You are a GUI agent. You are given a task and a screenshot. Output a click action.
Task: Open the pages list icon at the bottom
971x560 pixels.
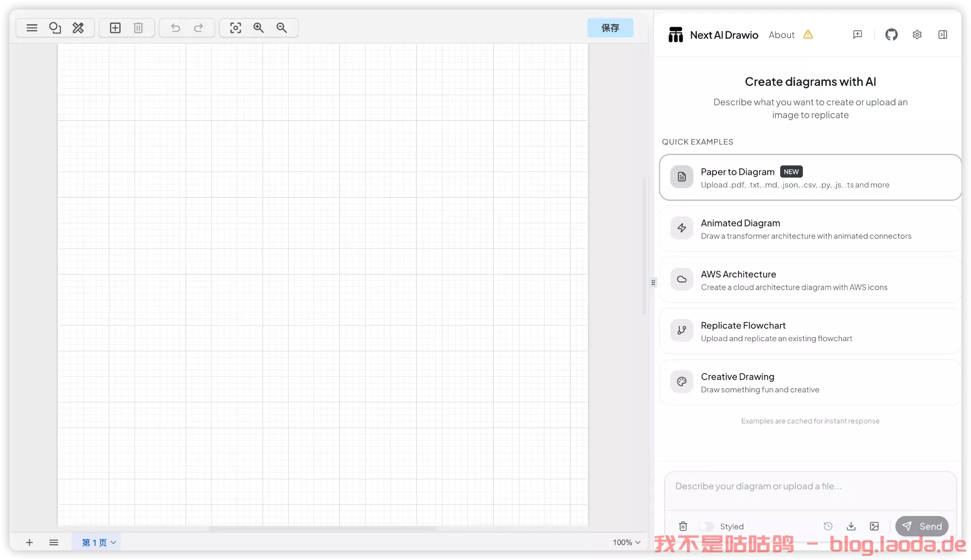[54, 542]
